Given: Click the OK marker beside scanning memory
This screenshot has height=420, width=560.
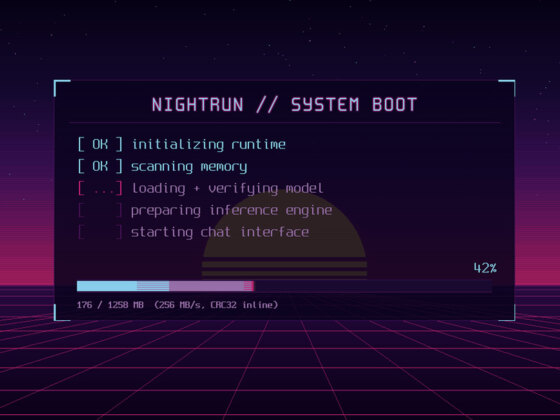Looking at the screenshot, I should pos(100,166).
